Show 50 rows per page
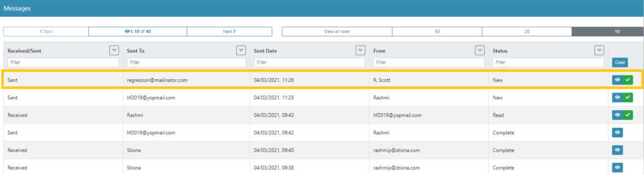 (437, 32)
